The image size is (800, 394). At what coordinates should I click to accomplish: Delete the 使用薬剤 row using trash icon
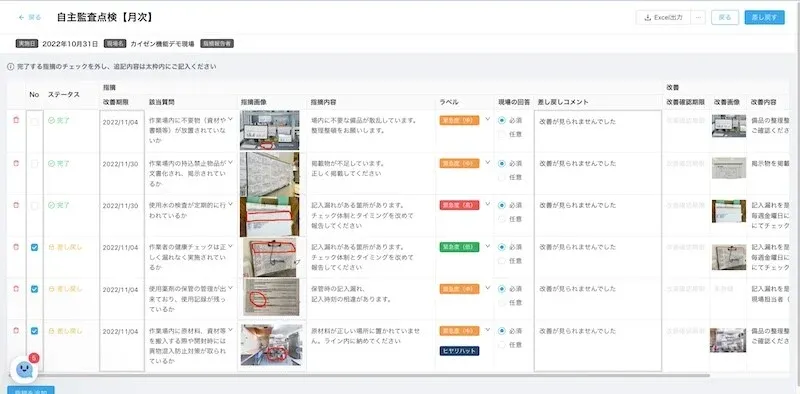click(x=16, y=289)
